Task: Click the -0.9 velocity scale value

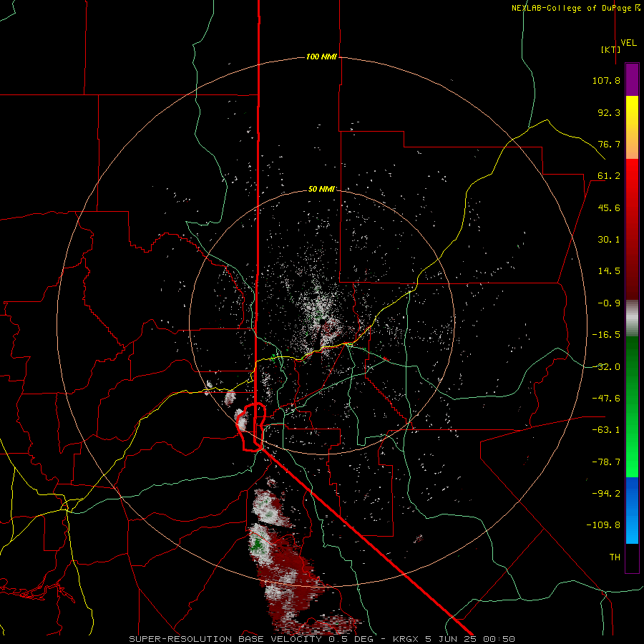Action: (609, 303)
